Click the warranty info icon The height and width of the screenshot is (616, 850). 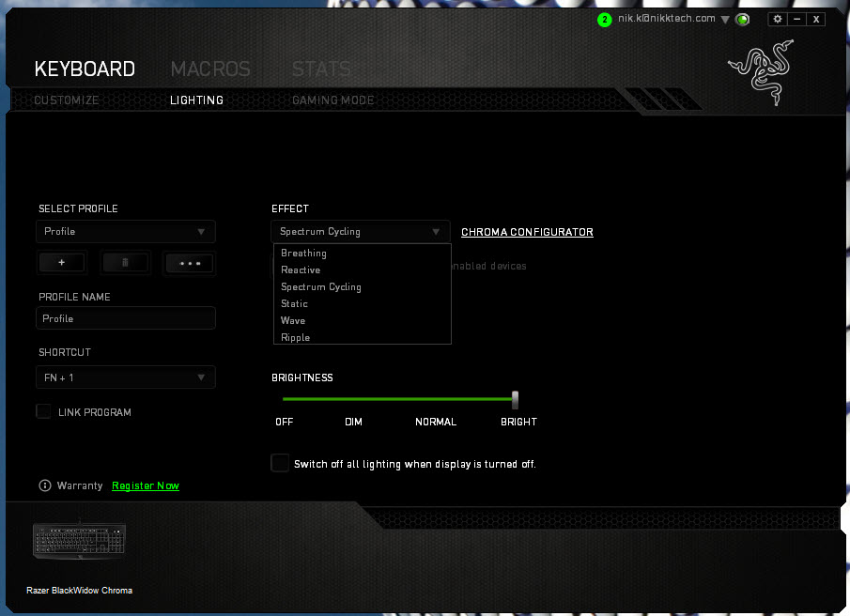[x=45, y=485]
